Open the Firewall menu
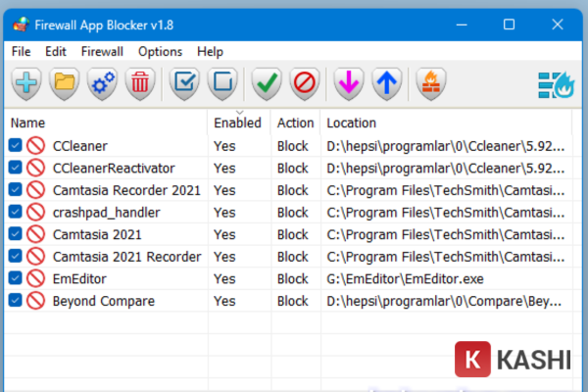This screenshot has height=392, width=588. (102, 51)
